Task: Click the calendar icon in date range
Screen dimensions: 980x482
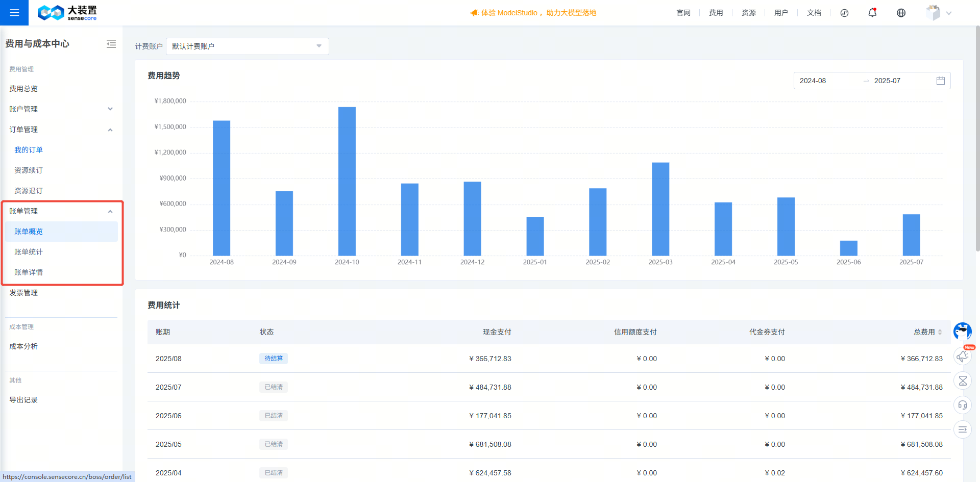Action: (941, 81)
